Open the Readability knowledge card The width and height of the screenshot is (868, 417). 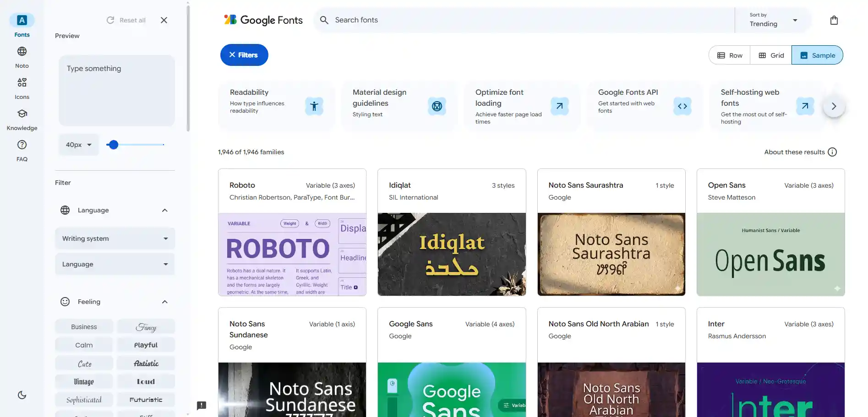[277, 106]
